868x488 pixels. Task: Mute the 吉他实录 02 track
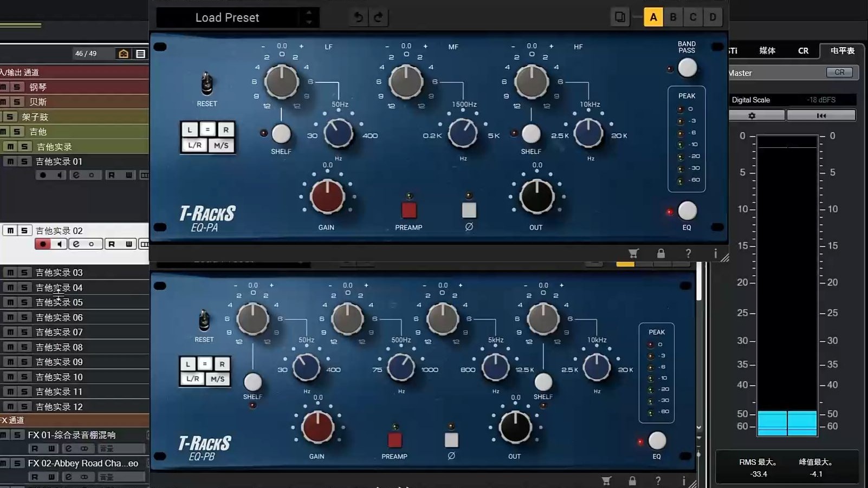[x=10, y=231]
